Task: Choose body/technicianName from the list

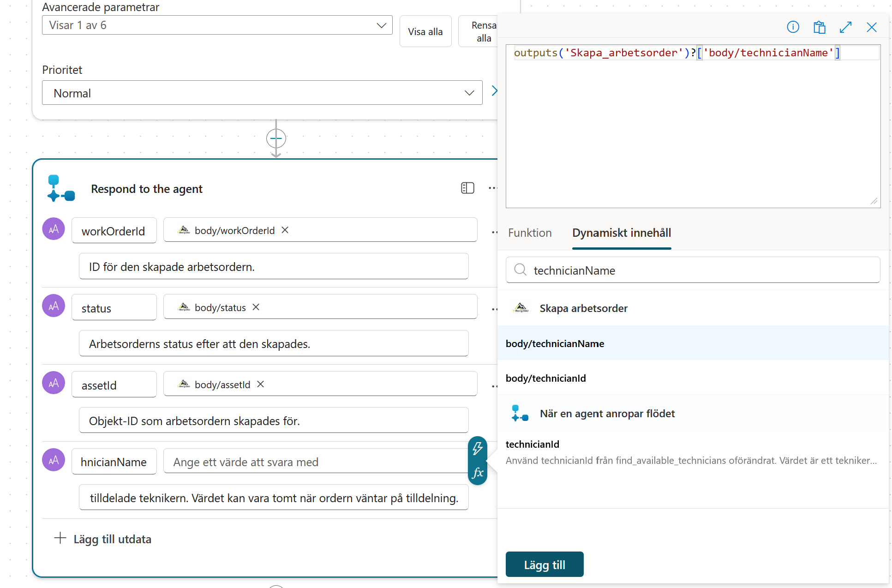Action: [693, 343]
